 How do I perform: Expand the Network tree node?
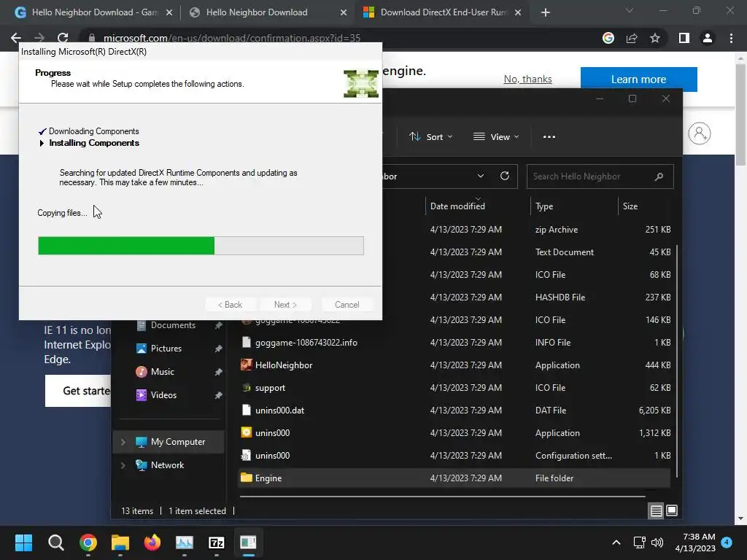tap(123, 465)
